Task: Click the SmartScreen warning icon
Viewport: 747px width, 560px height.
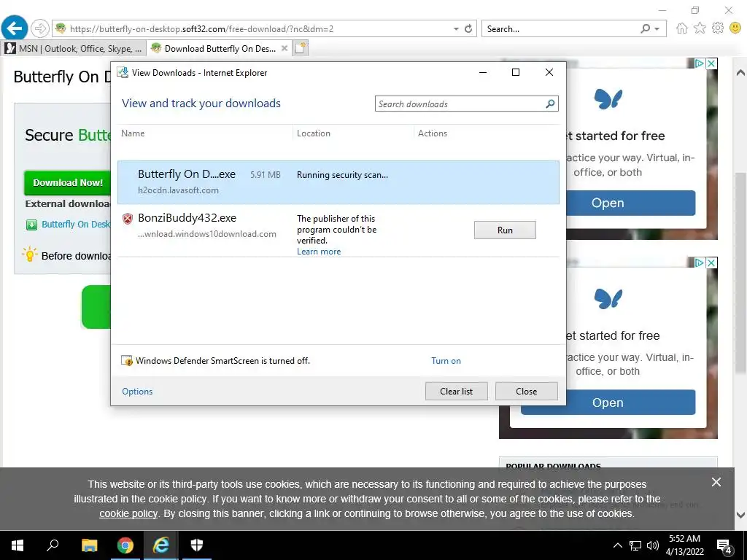Action: (127, 360)
